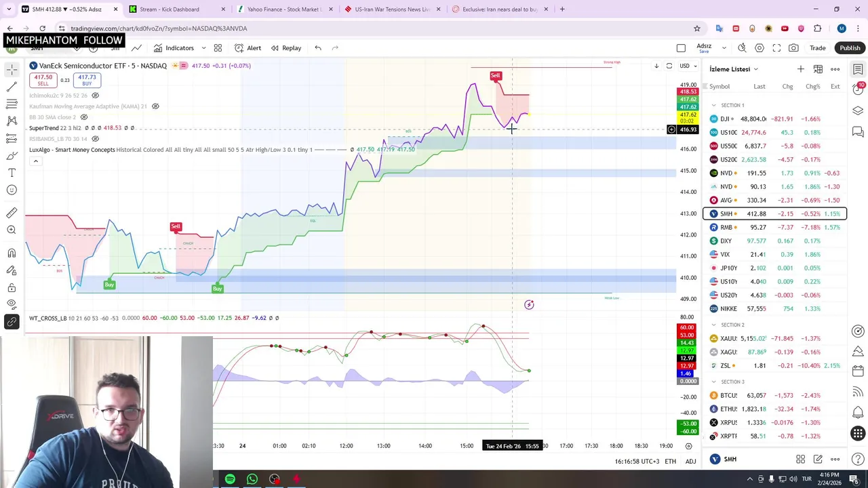Hide all drawings with eye icon
The height and width of the screenshot is (488, 868).
click(x=12, y=304)
